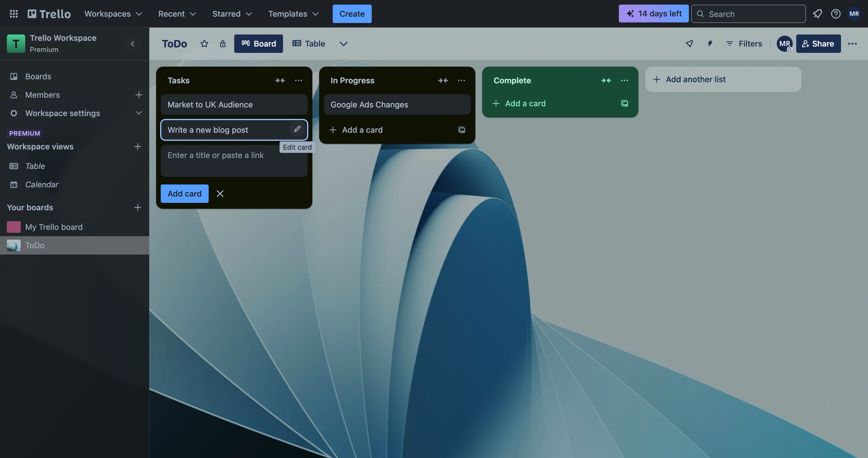Screen dimensions: 868x458
Task: Open Complete list actions menu
Action: coord(624,80)
